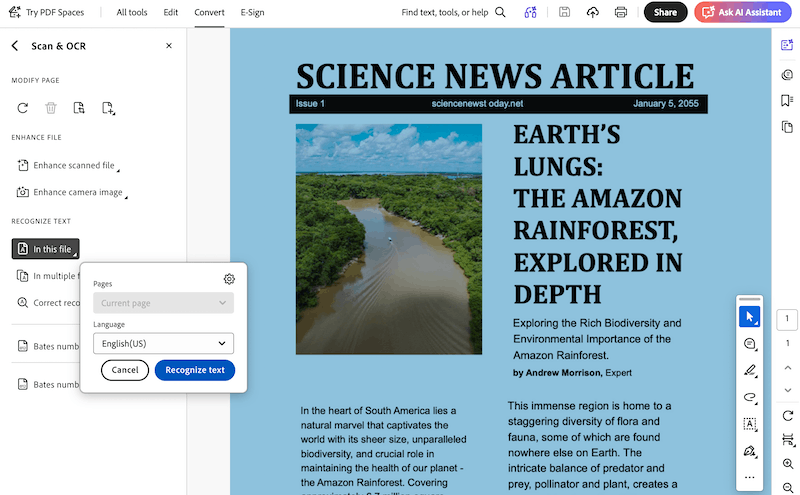Switch to the All tools tab
This screenshot has height=495, width=800.
coord(130,12)
